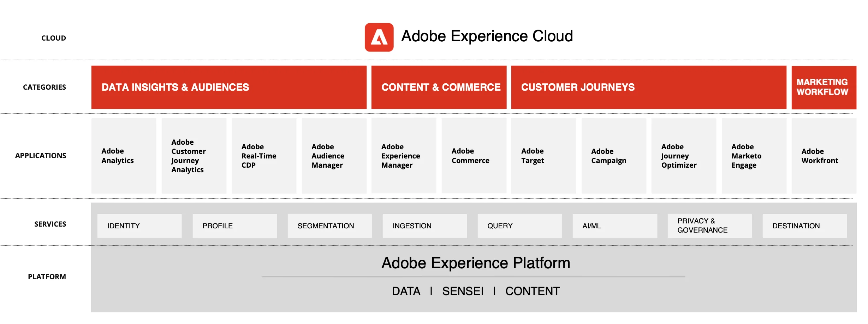868x324 pixels.
Task: Click the Identity service box
Action: [x=139, y=226]
